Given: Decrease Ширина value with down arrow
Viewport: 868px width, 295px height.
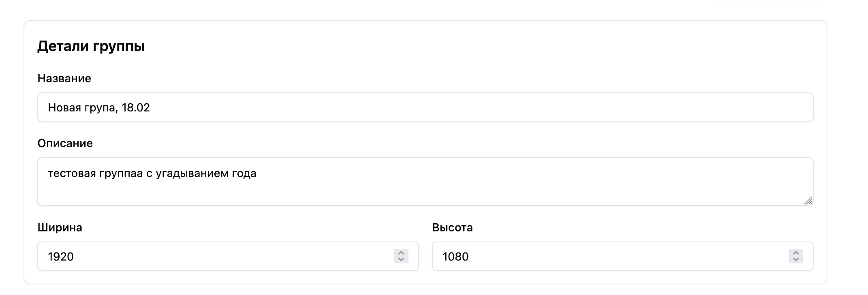Looking at the screenshot, I should (x=401, y=259).
